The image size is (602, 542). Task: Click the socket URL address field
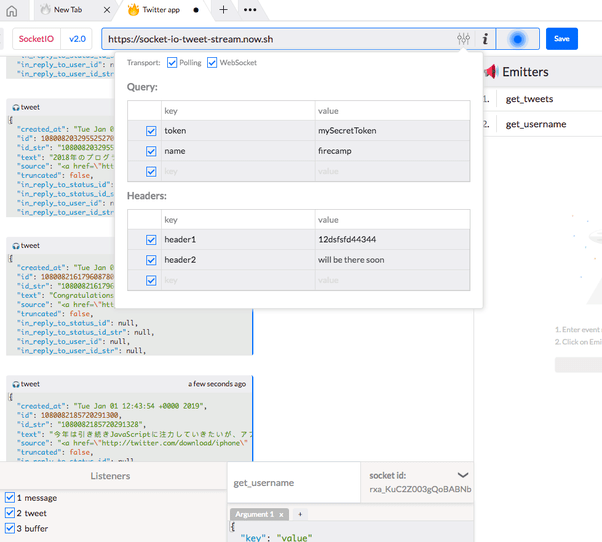(x=276, y=39)
